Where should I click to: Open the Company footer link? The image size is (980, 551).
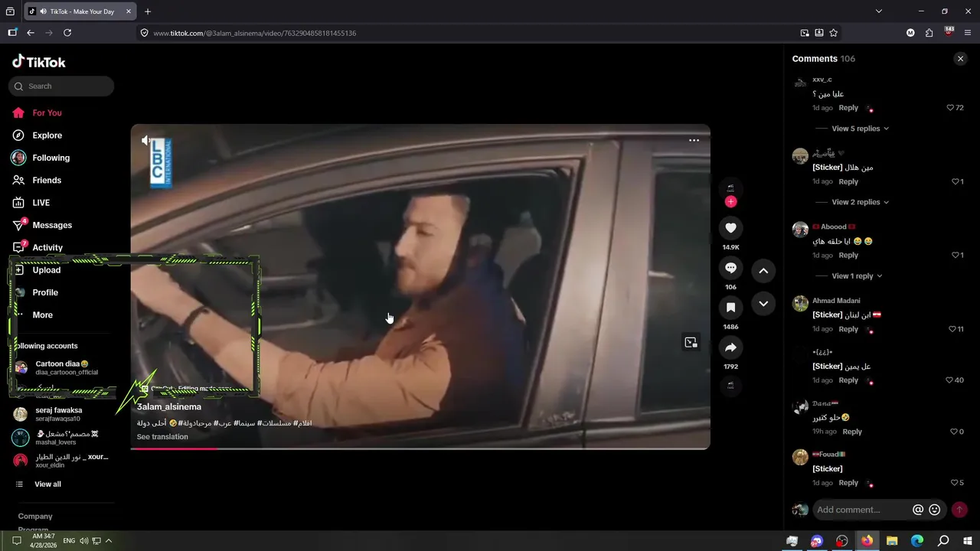click(x=35, y=517)
